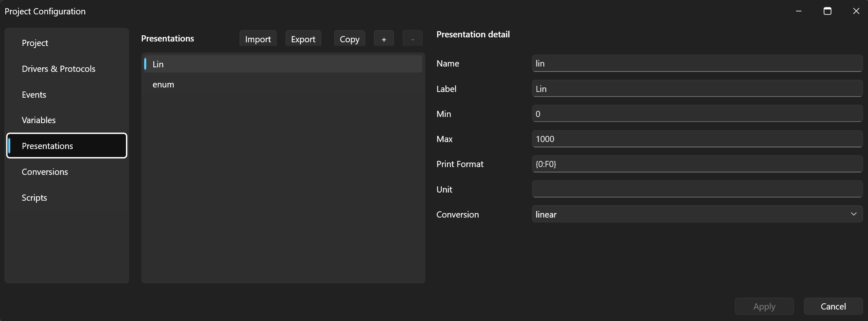Copy the selected presentation
This screenshot has height=321, width=868.
(x=350, y=39)
